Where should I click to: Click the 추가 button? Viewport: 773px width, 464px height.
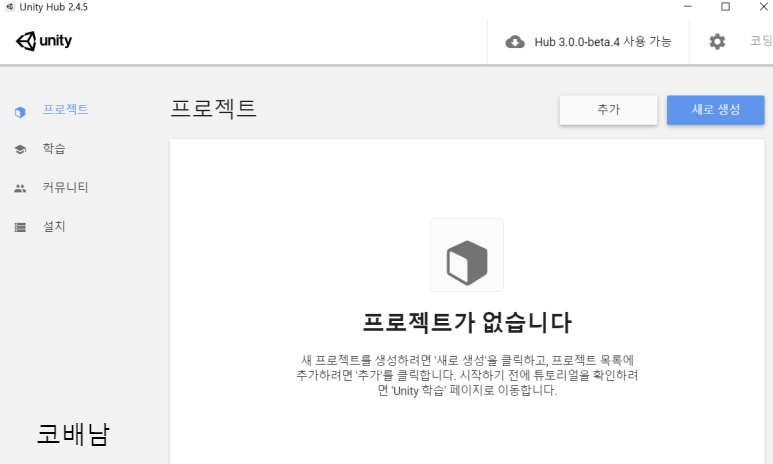coord(608,110)
